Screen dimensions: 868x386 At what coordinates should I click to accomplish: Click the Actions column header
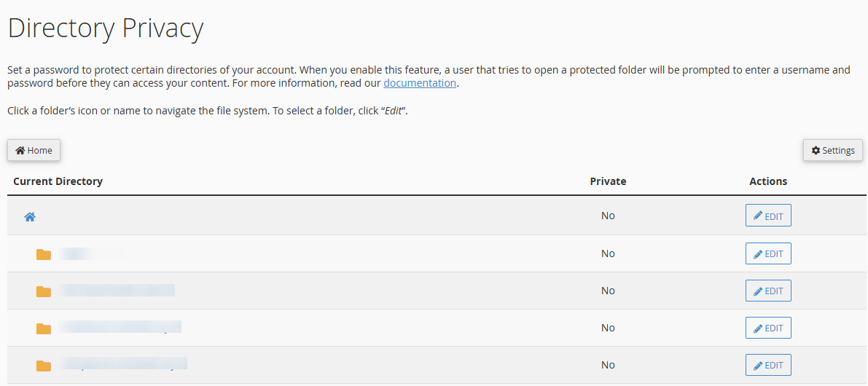[768, 181]
